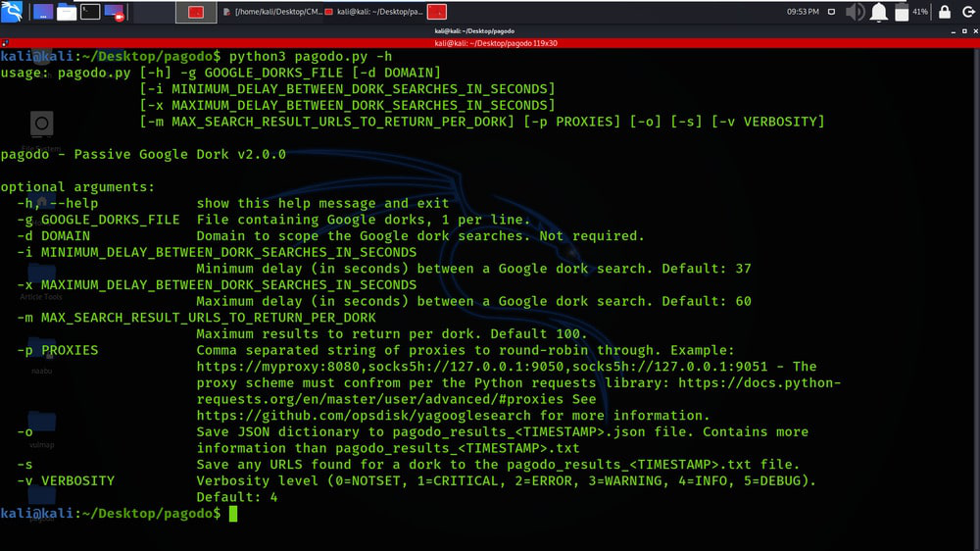
Task: Click the '-m MAX_SEARCH_RESULT_URLS_TO_RETURN_PER_DORK' option line
Action: tap(196, 318)
